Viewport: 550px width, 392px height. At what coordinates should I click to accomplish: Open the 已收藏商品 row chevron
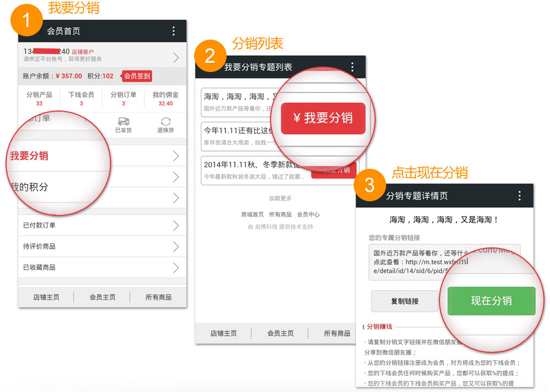175,267
